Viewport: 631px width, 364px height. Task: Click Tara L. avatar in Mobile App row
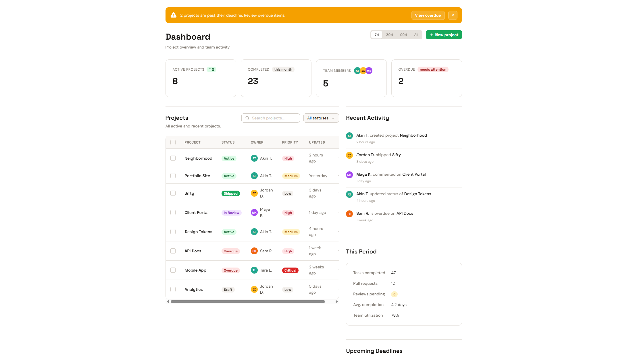coord(254,270)
